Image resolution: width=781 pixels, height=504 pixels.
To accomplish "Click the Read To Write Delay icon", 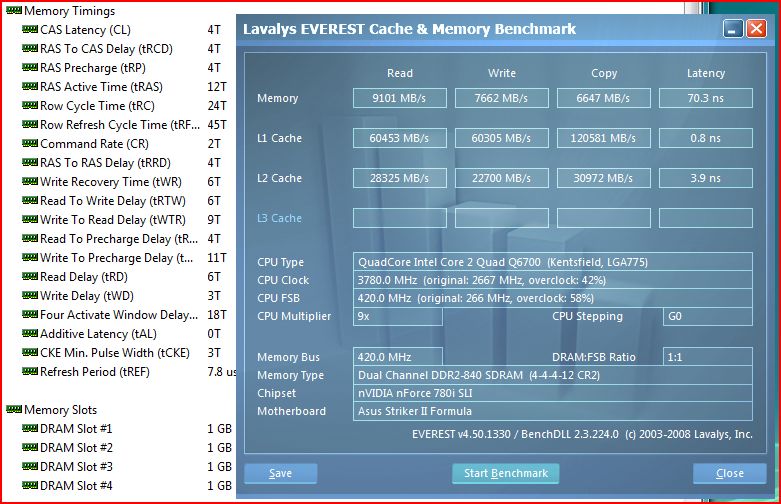I will pos(30,200).
